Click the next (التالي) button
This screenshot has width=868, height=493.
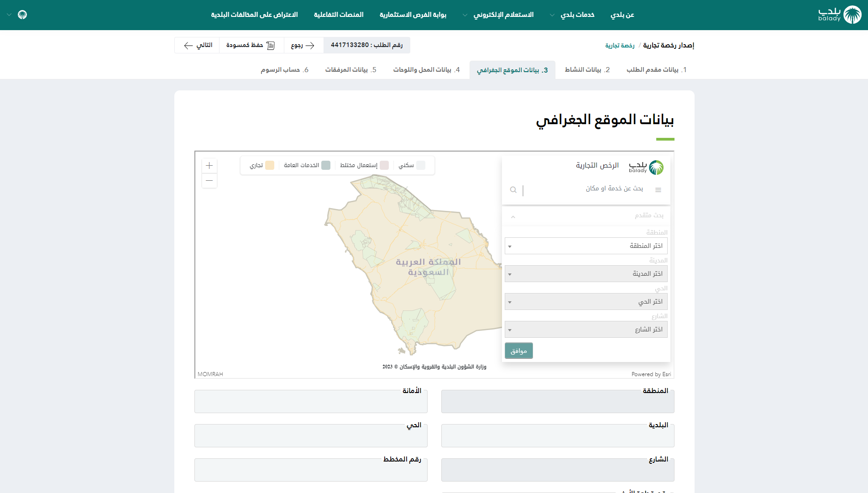(x=197, y=45)
